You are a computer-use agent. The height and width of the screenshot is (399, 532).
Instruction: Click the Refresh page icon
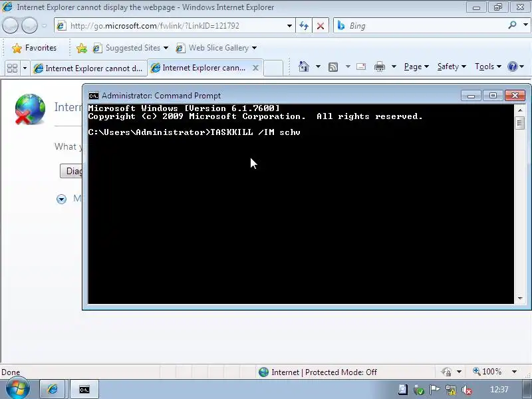click(304, 26)
